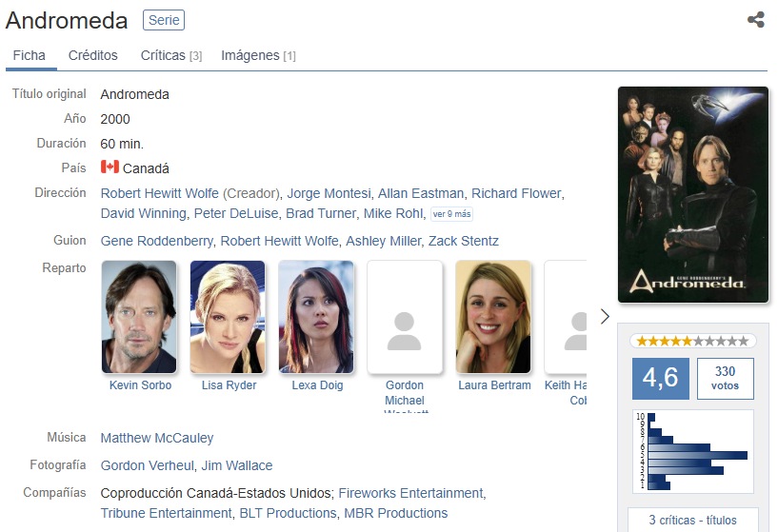The image size is (778, 532).
Task: Click Laura Bertram's photo
Action: pyautogui.click(x=493, y=317)
